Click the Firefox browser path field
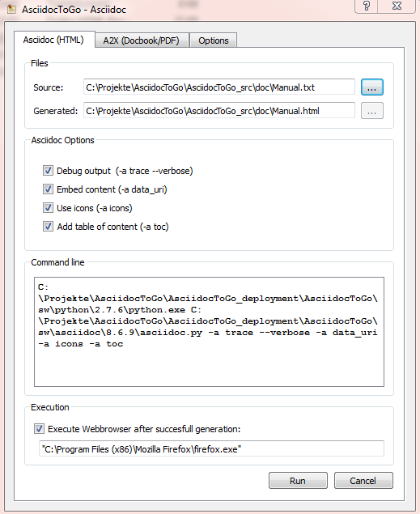The height and width of the screenshot is (514, 420). [211, 448]
